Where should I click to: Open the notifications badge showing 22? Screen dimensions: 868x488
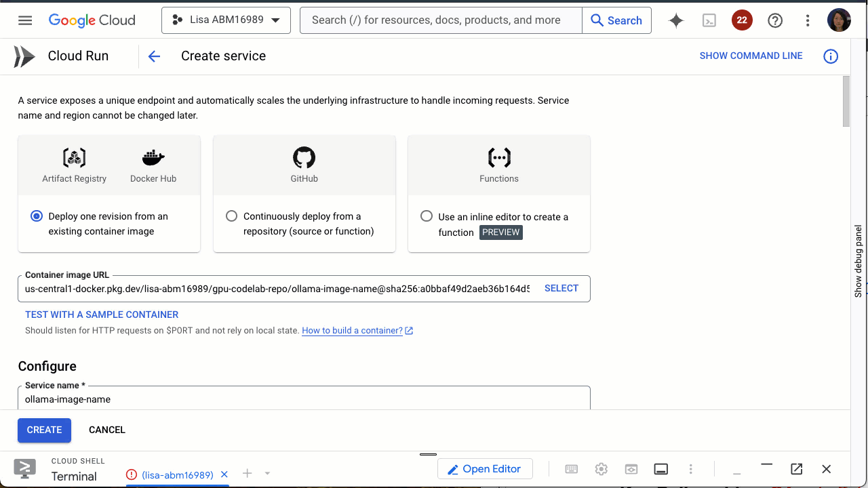point(742,20)
